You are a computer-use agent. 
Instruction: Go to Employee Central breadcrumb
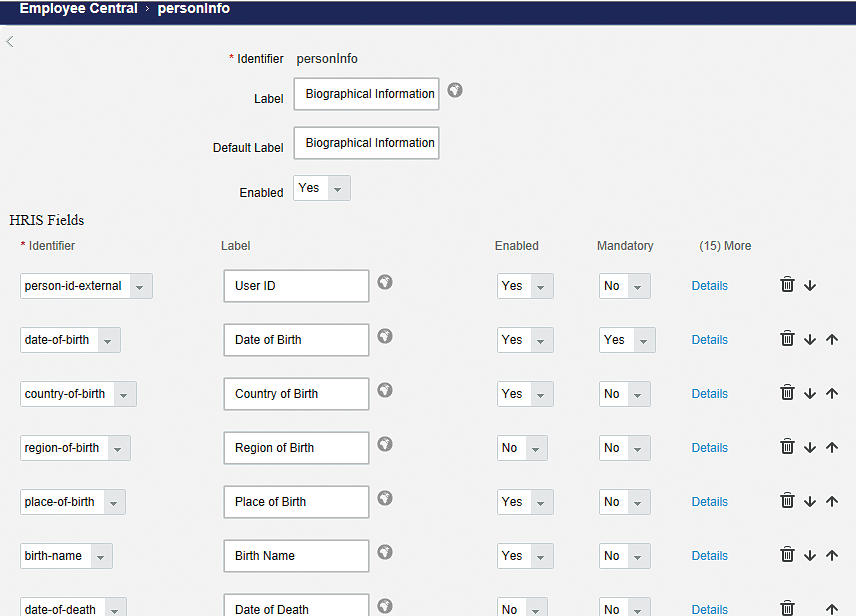tap(78, 9)
